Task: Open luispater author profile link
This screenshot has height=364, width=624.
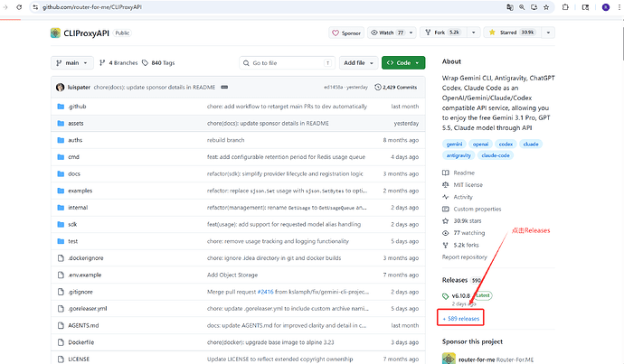Action: coord(79,87)
